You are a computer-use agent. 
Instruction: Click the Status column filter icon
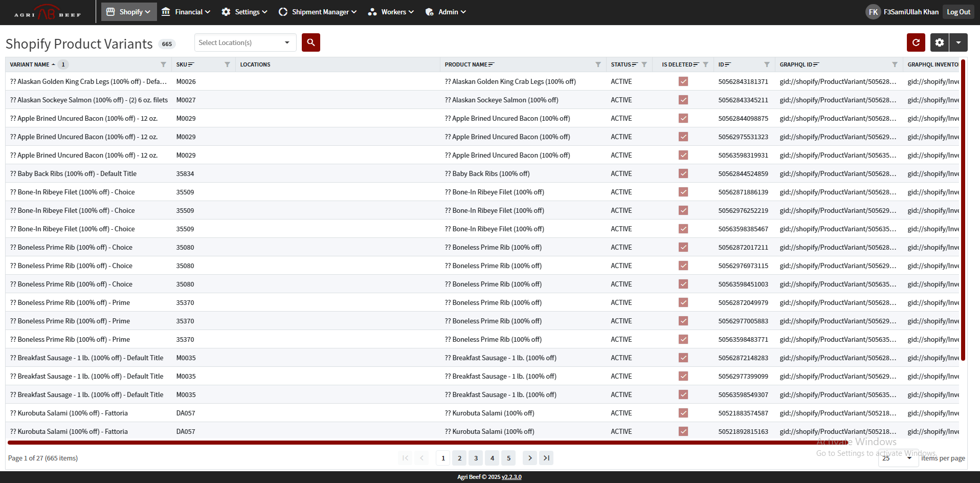coord(644,64)
